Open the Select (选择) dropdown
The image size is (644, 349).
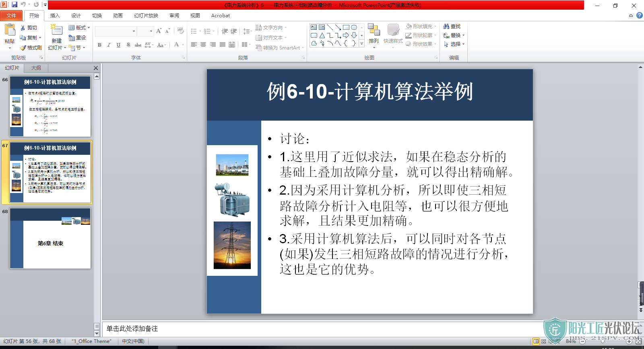click(454, 44)
